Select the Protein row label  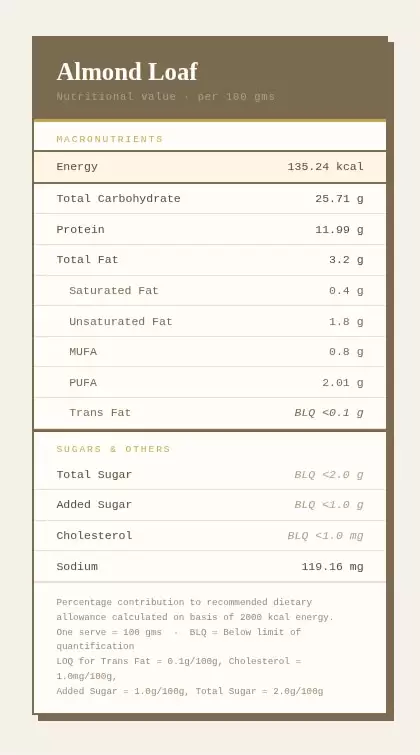coord(80,229)
